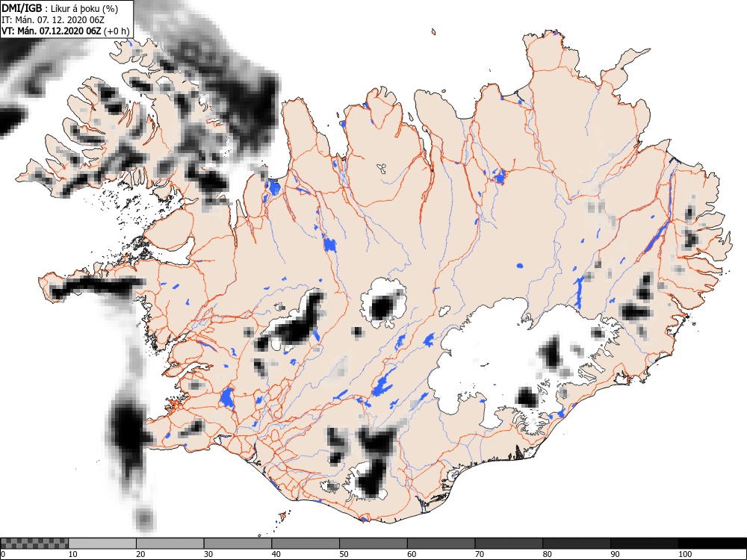Click the legend label '10'
The height and width of the screenshot is (560, 747).
point(73,554)
